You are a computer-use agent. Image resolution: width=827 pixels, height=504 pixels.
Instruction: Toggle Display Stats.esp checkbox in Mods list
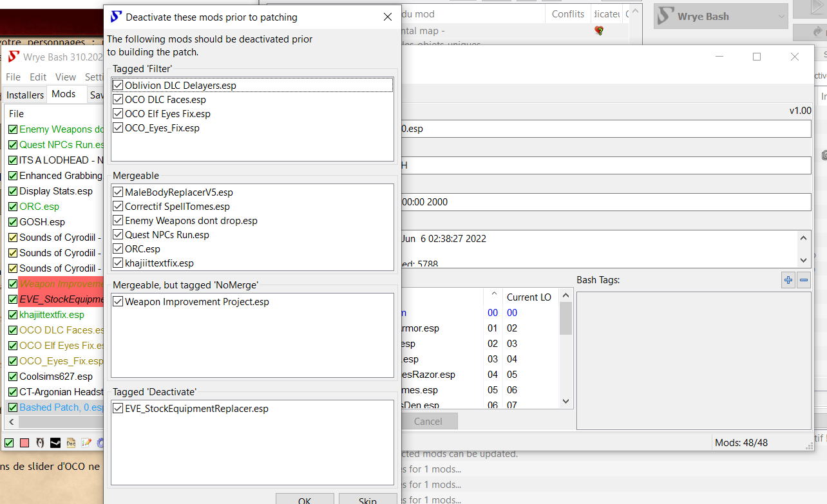tap(13, 191)
